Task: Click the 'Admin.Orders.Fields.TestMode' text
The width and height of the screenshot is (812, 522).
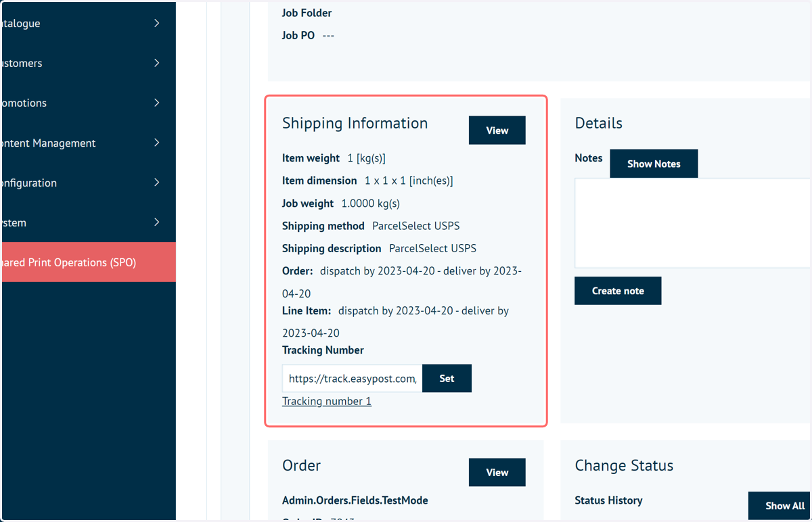Action: pos(355,500)
